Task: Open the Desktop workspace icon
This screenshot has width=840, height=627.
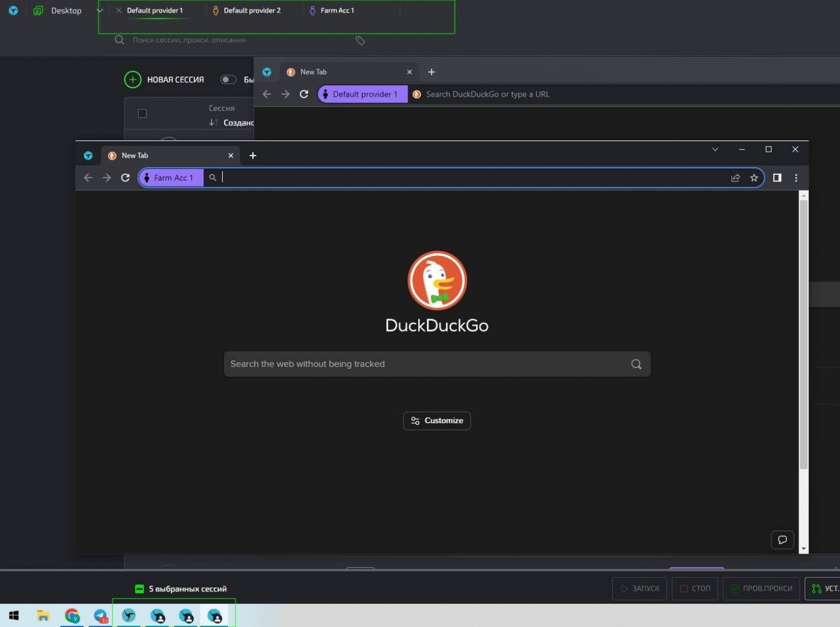Action: pos(38,11)
